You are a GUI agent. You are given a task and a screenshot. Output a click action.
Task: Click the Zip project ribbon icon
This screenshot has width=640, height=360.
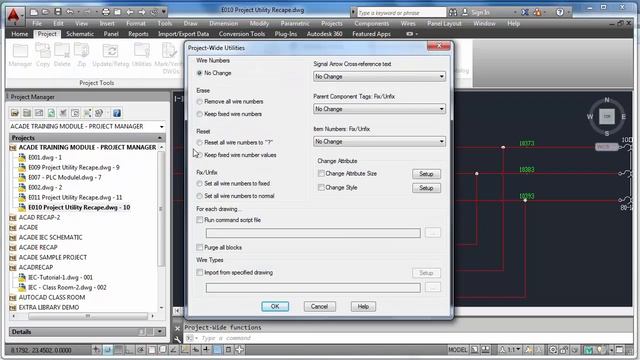(82, 55)
